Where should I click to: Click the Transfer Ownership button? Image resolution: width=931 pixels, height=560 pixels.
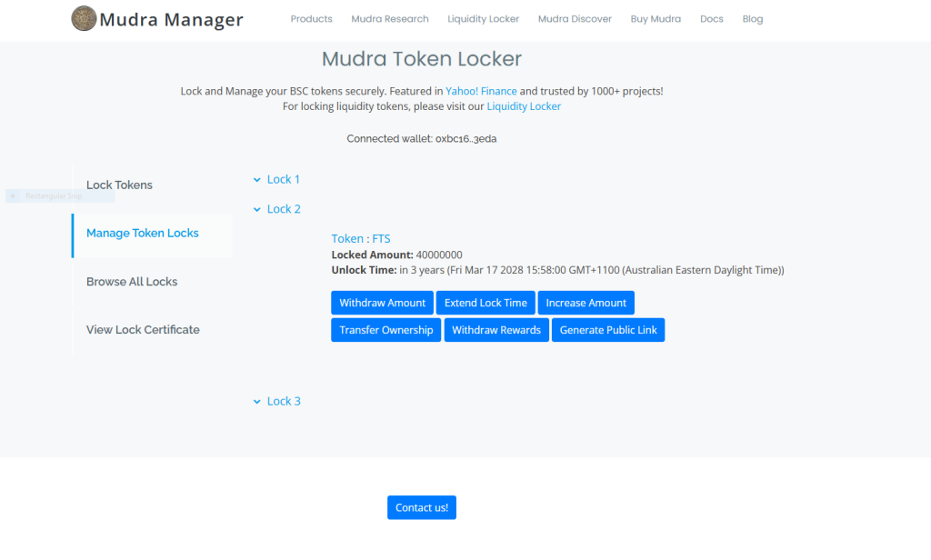tap(385, 330)
